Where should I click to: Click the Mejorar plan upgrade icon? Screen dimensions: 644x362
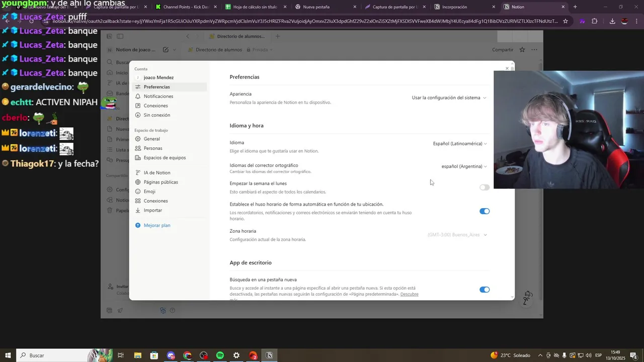tap(138, 225)
